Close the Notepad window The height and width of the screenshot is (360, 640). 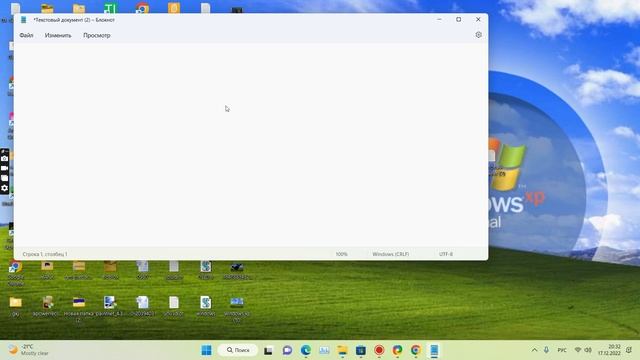(x=478, y=19)
